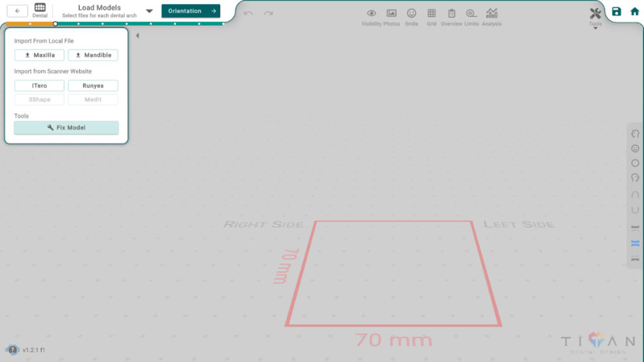Image resolution: width=644 pixels, height=362 pixels.
Task: Toggle the Grid display
Action: 431,17
